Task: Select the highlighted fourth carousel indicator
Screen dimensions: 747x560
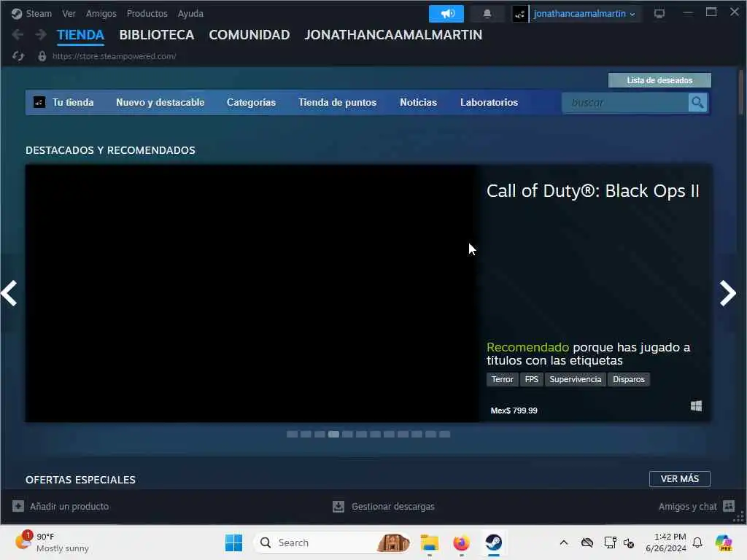Action: point(333,434)
